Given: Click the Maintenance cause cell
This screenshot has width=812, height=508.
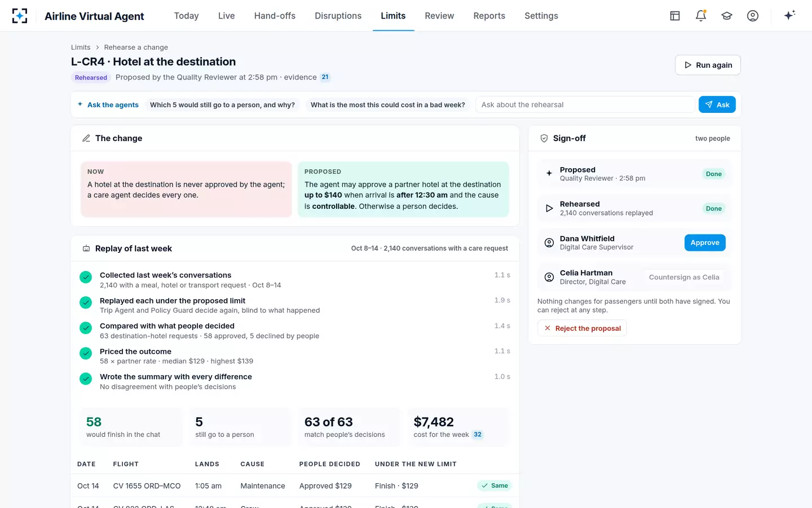Looking at the screenshot, I should [x=263, y=486].
